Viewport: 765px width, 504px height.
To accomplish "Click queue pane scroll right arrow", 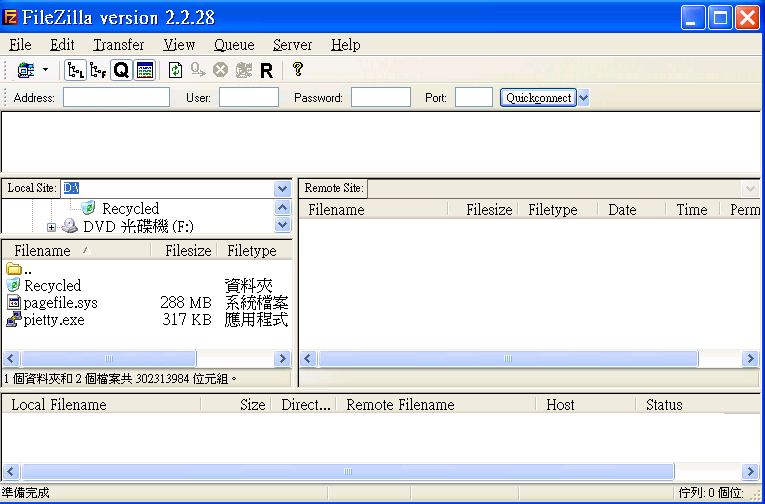I will (750, 472).
